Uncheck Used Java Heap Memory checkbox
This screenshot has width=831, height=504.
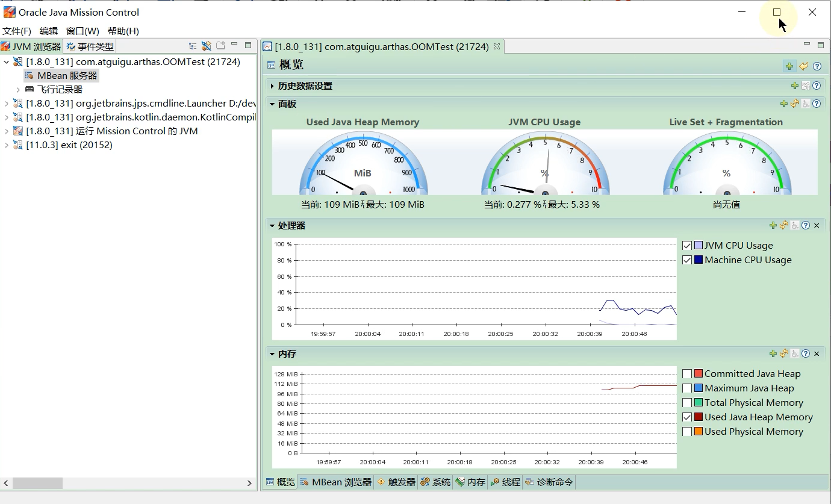pos(687,417)
